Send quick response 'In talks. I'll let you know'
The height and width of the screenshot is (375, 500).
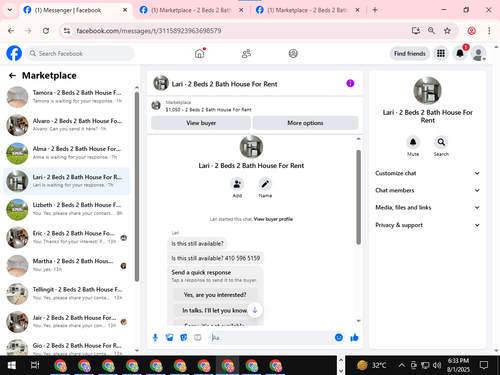tap(215, 310)
